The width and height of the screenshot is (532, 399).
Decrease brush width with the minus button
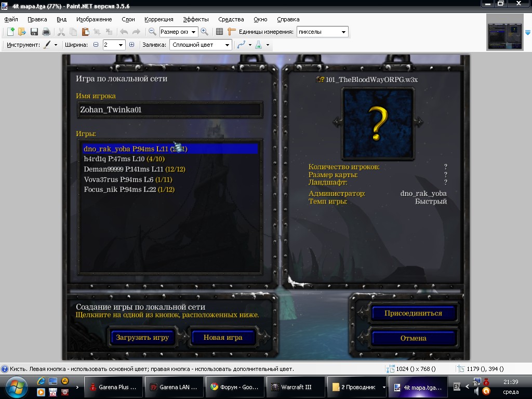pos(96,45)
